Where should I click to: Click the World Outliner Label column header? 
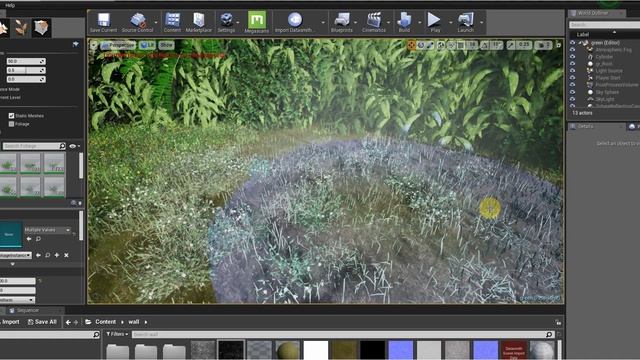pyautogui.click(x=582, y=35)
